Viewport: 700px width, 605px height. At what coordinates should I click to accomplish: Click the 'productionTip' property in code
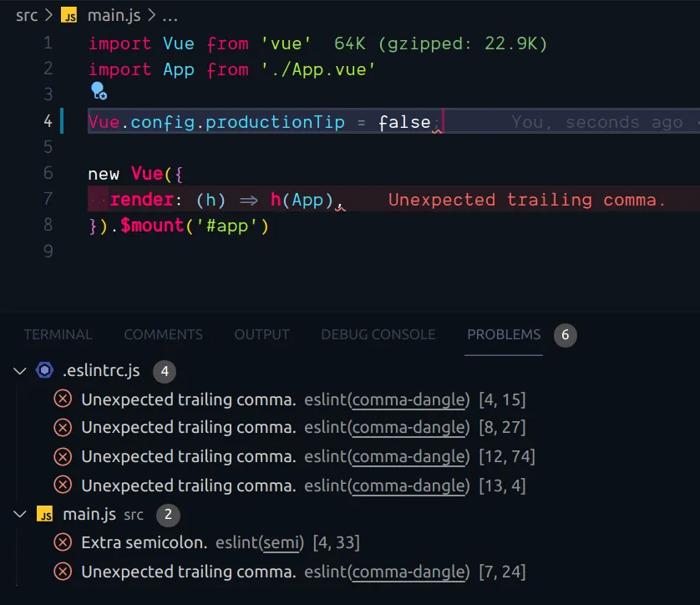click(x=275, y=122)
